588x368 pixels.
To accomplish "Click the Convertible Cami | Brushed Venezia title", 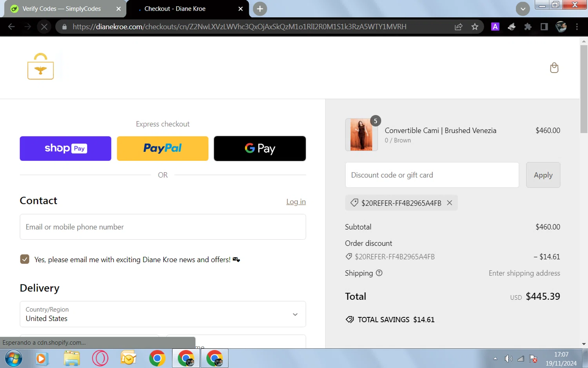I will (x=440, y=131).
